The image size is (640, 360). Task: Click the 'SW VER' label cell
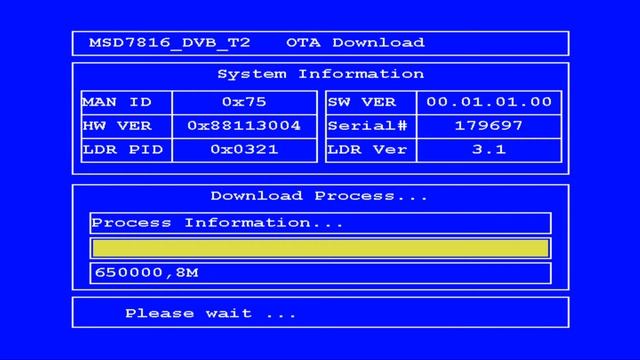tap(371, 102)
